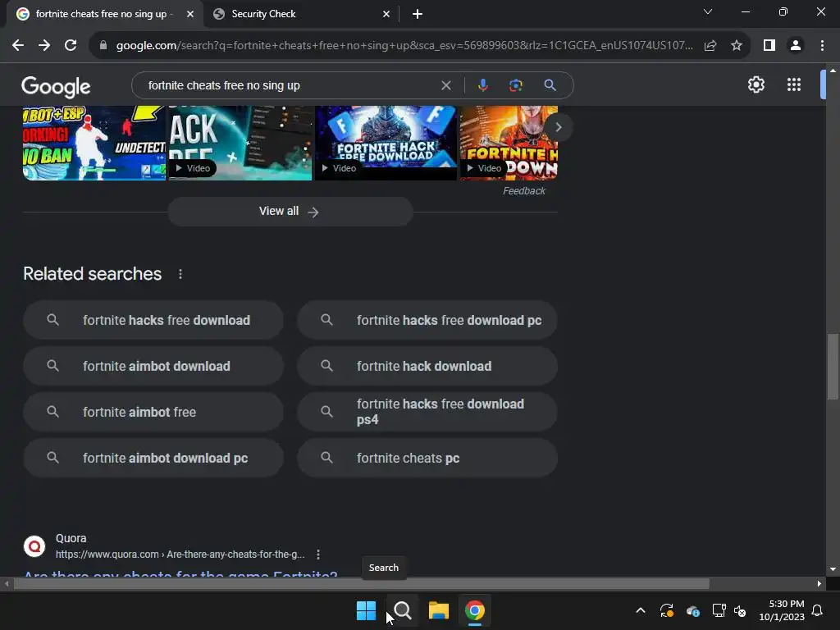This screenshot has height=630, width=840.
Task: Click inside the Google search input field
Action: (x=290, y=85)
